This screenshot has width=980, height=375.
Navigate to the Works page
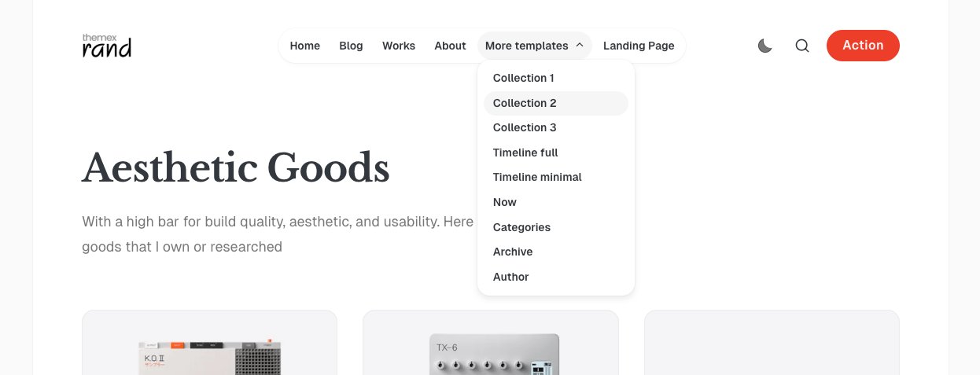click(x=398, y=46)
